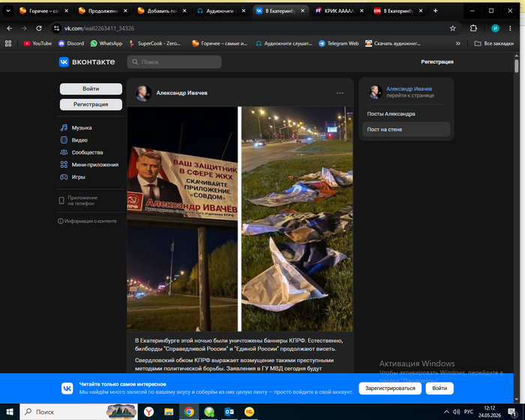The width and height of the screenshot is (525, 420).
Task: Open "Информация о контенте" link
Action: pyautogui.click(x=88, y=221)
